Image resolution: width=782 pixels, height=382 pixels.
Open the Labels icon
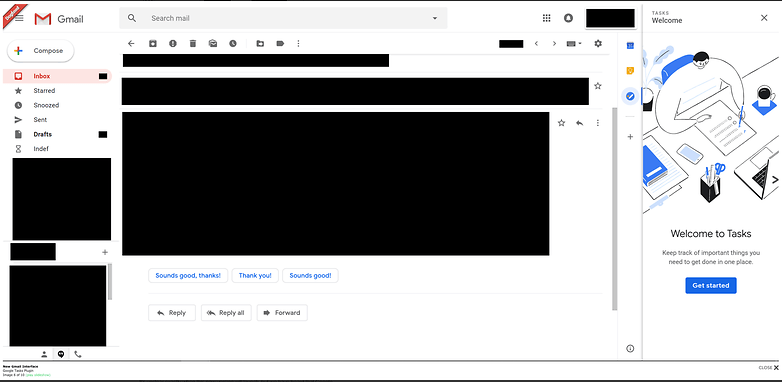[x=280, y=44]
